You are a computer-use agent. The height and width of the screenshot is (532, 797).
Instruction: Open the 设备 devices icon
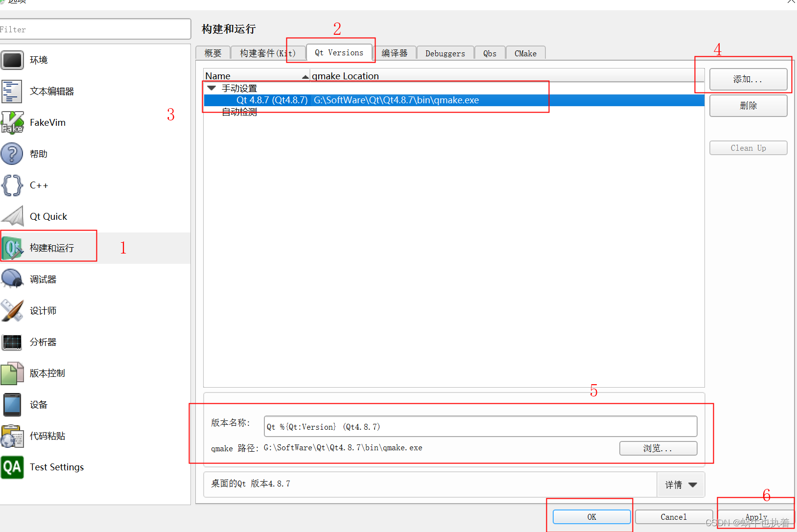click(x=12, y=405)
